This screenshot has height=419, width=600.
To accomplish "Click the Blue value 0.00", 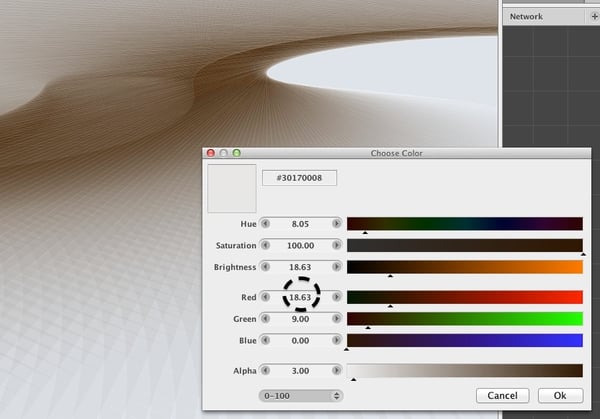I will tap(300, 341).
